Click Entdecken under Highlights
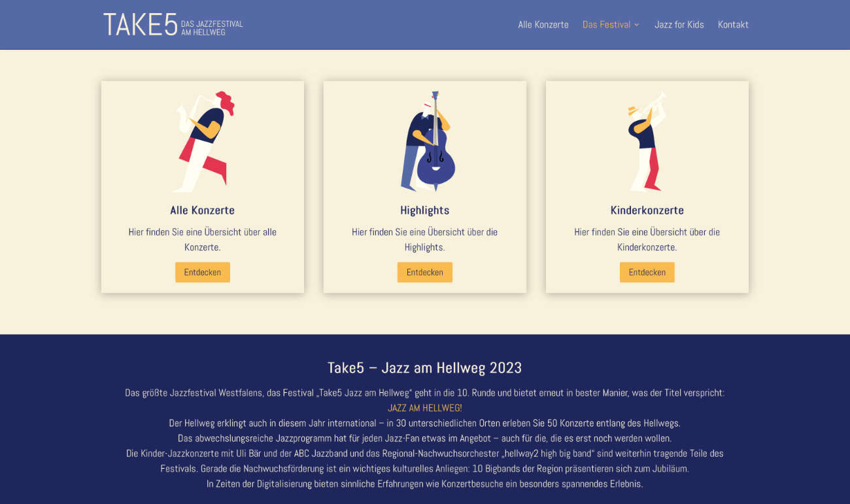Viewport: 850px width, 504px height. tap(425, 272)
